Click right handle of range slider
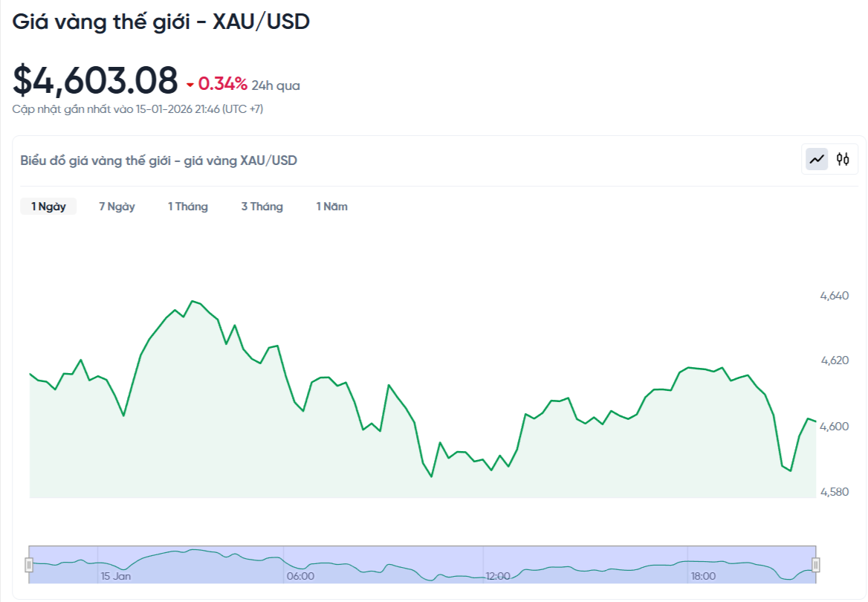Viewport: 868px width, 602px height. tap(814, 563)
